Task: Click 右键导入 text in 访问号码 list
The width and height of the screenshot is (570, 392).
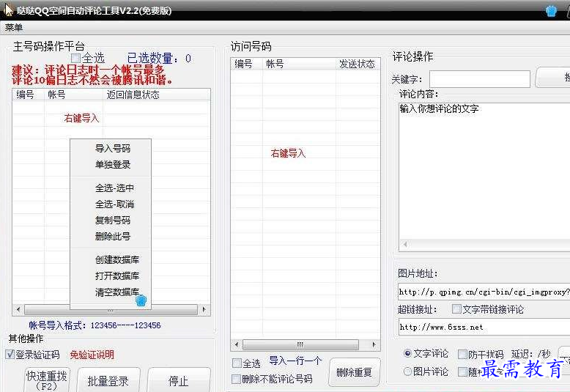Action: coord(288,153)
